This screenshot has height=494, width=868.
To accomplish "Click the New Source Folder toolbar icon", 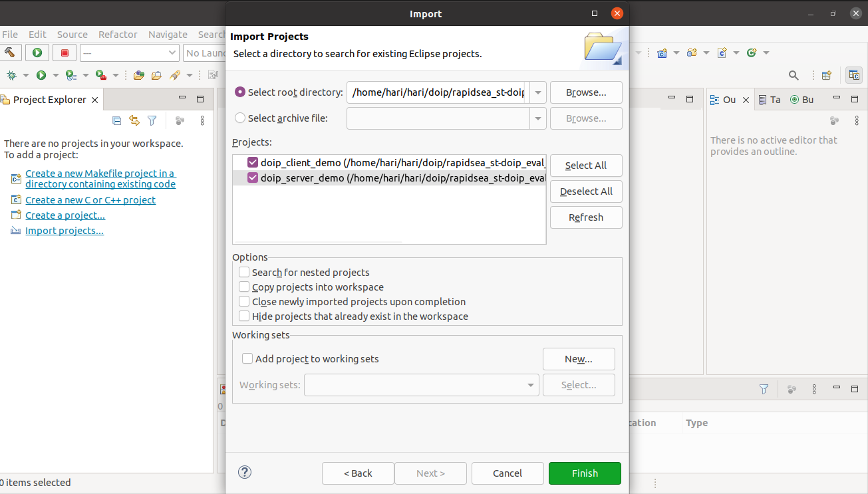I will 692,53.
